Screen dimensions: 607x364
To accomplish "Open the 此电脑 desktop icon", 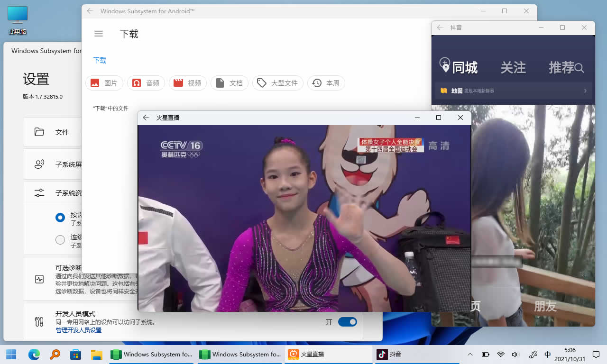I will click(x=18, y=20).
